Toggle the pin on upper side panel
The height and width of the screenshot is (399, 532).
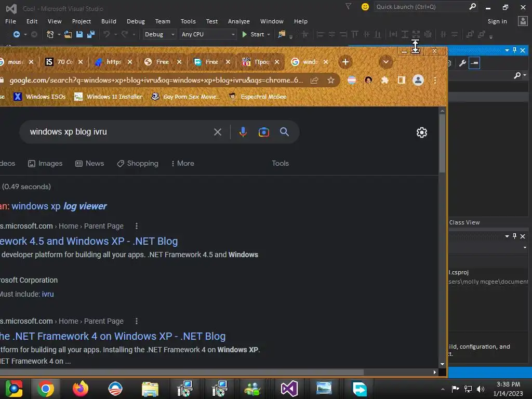click(515, 50)
